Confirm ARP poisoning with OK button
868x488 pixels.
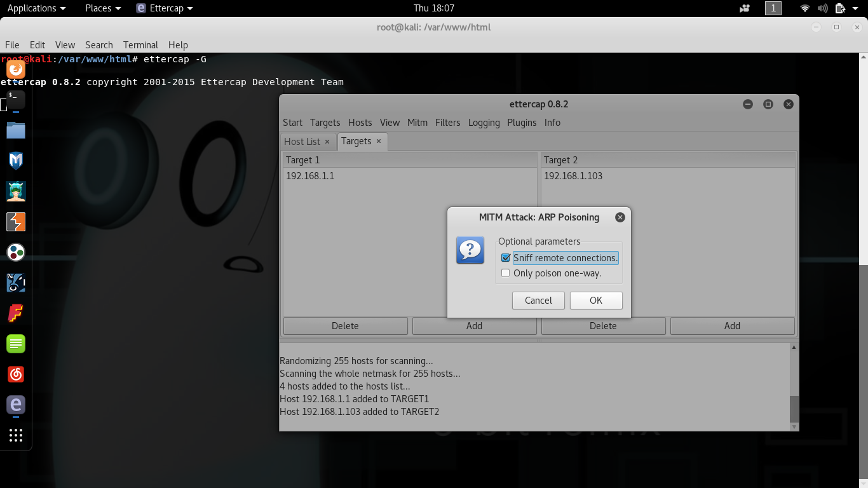pyautogui.click(x=595, y=301)
